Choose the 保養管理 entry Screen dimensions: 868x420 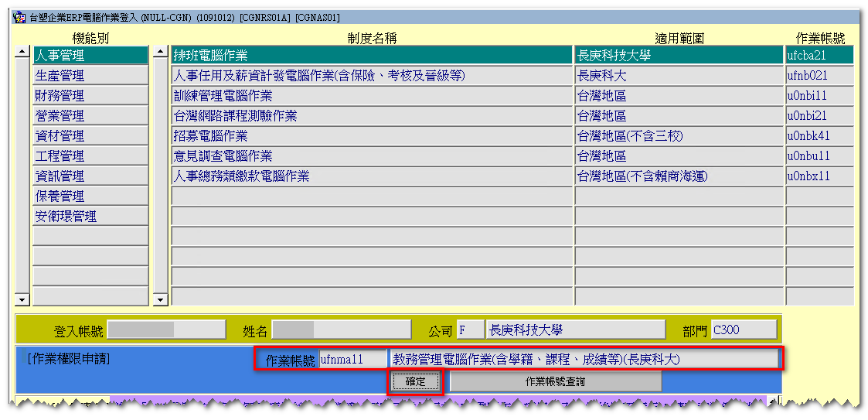point(90,196)
